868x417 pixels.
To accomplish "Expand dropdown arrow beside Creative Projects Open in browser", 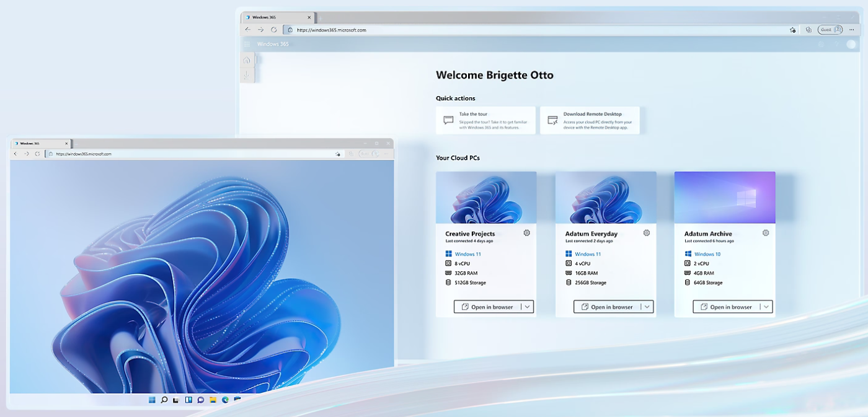I will pyautogui.click(x=526, y=307).
